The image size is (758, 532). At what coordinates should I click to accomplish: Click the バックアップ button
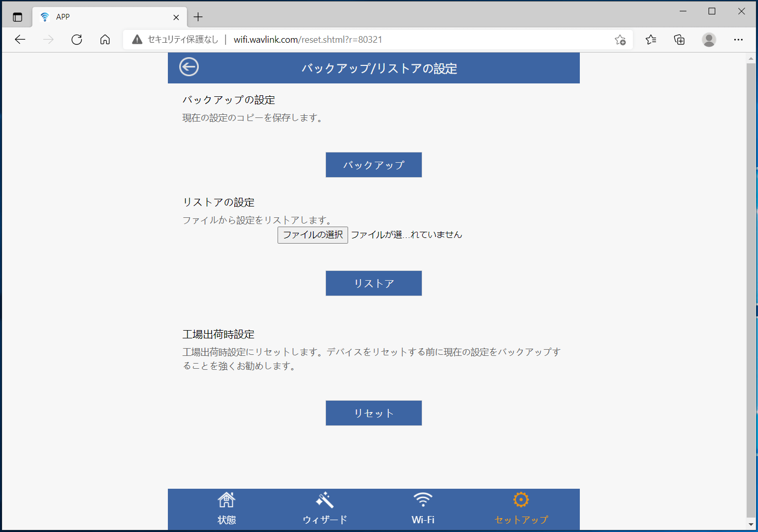pyautogui.click(x=374, y=165)
